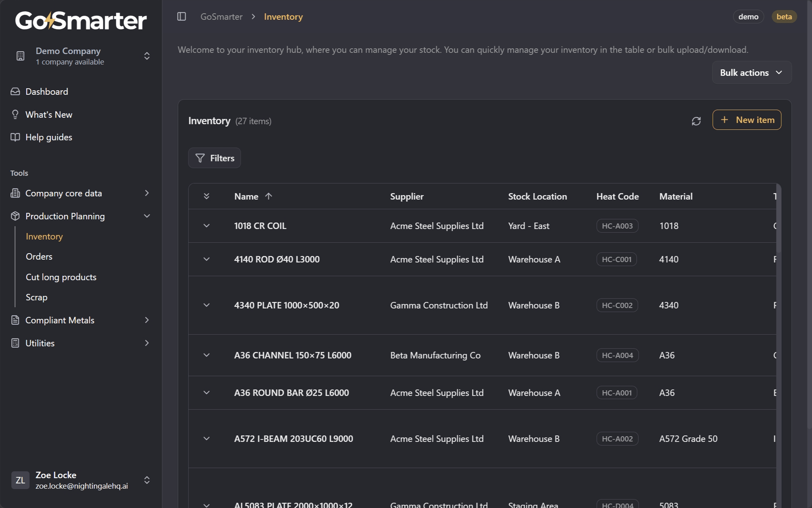Click the plus icon on New item

click(725, 120)
